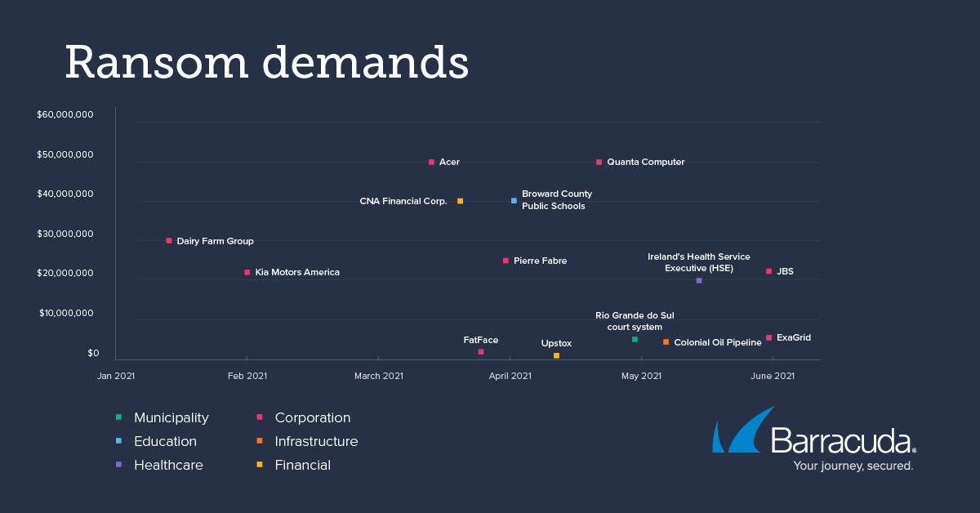Image resolution: width=980 pixels, height=513 pixels.
Task: Click the Corporation legend color swatch
Action: pos(259,417)
